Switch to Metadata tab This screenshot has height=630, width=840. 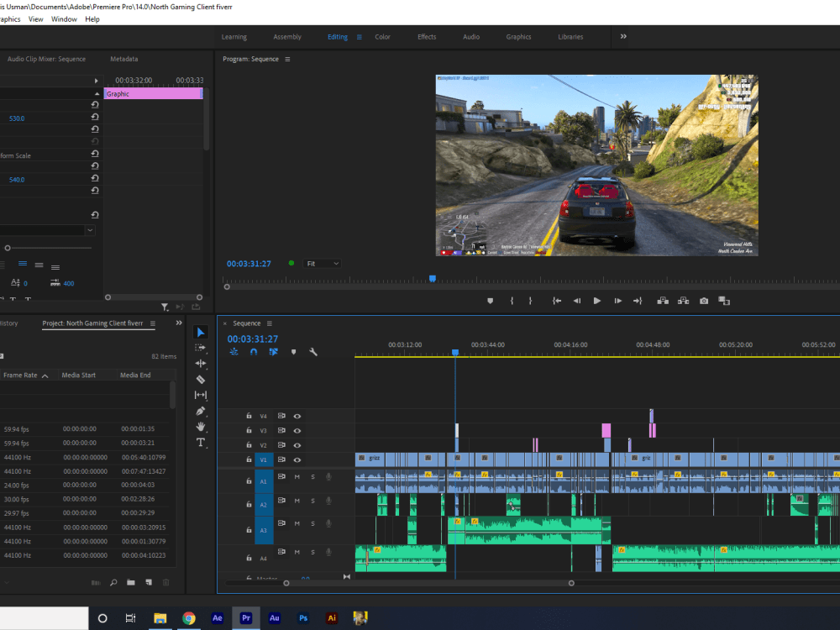[x=123, y=59]
